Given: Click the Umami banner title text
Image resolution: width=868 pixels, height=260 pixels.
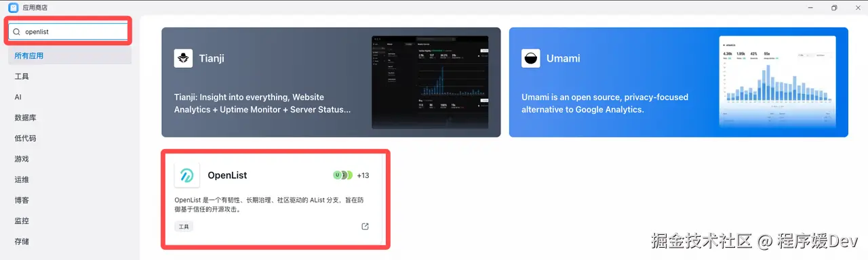Looking at the screenshot, I should coord(564,58).
